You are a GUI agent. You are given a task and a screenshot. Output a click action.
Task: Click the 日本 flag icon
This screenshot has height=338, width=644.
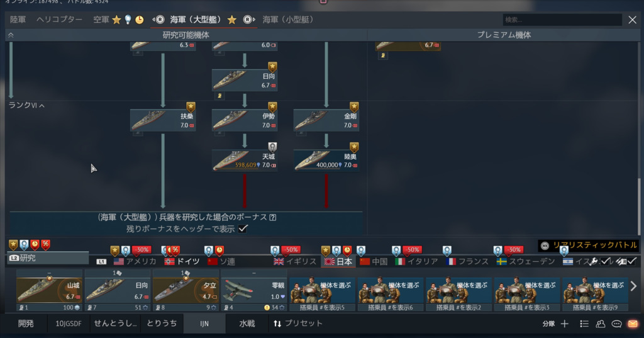pos(330,261)
